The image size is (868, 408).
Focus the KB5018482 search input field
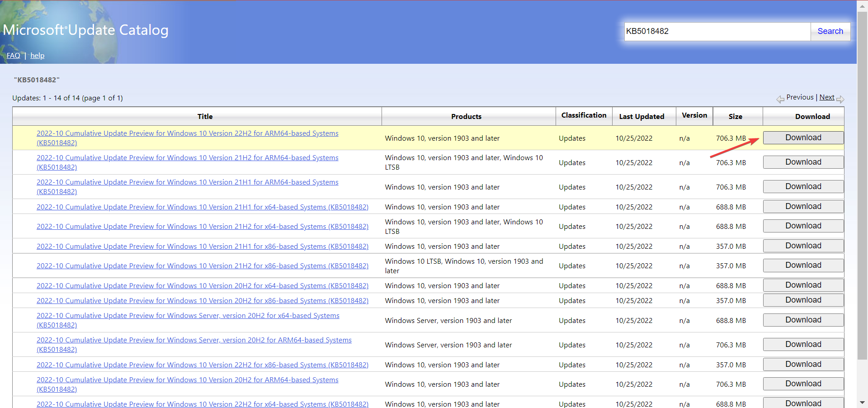[x=717, y=31]
